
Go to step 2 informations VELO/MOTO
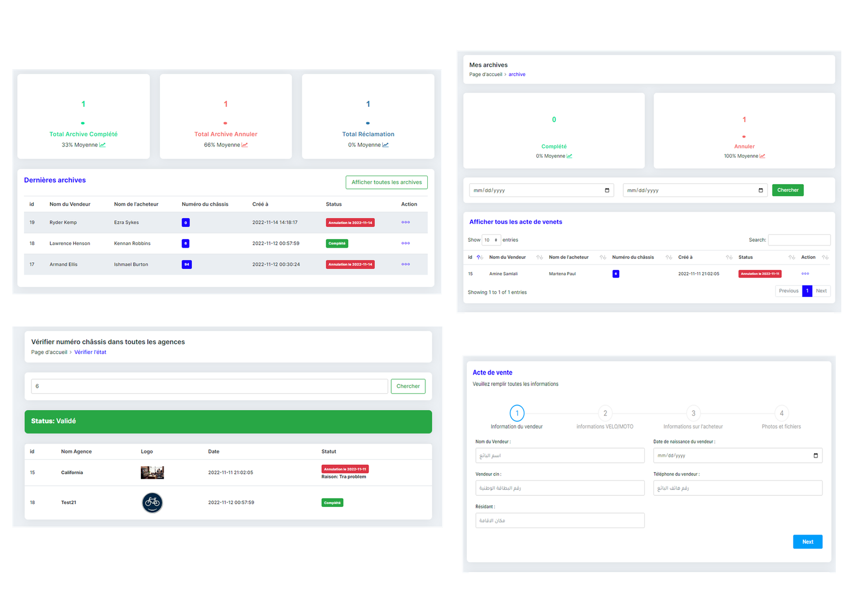[x=605, y=413]
